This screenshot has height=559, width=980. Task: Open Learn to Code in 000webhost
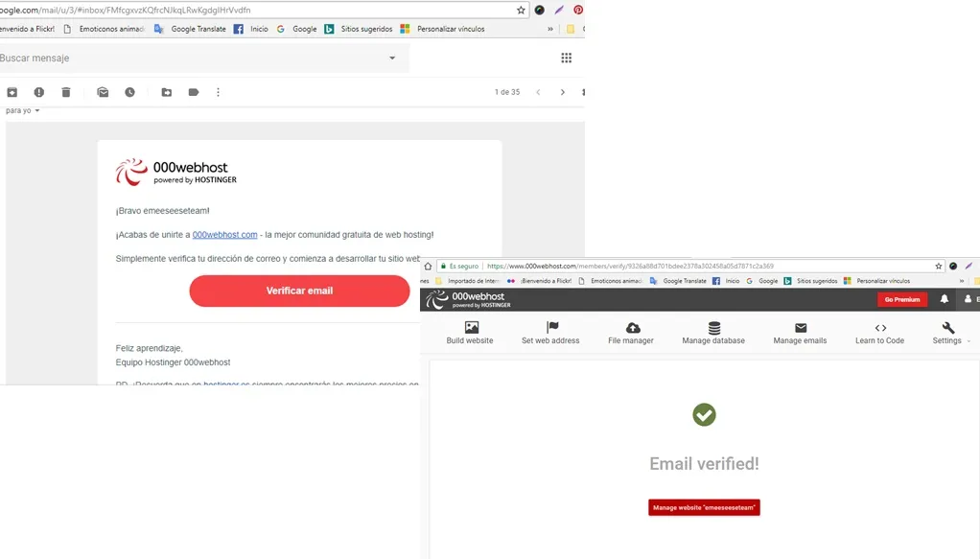pyautogui.click(x=880, y=332)
